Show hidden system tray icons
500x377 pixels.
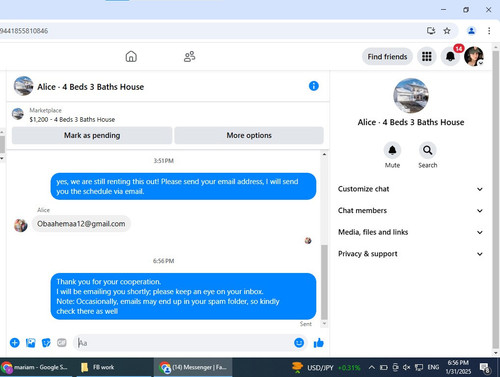pyautogui.click(x=371, y=367)
